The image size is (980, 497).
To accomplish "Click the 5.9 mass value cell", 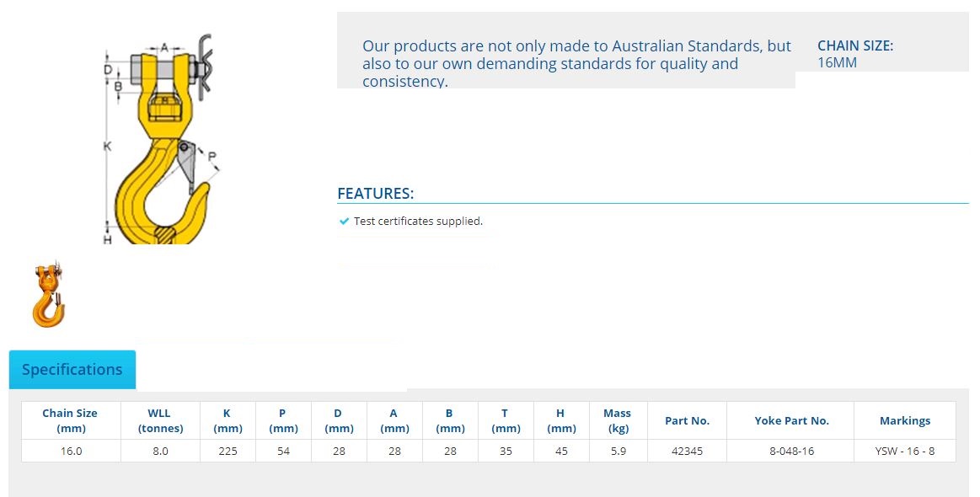I will coord(619,451).
